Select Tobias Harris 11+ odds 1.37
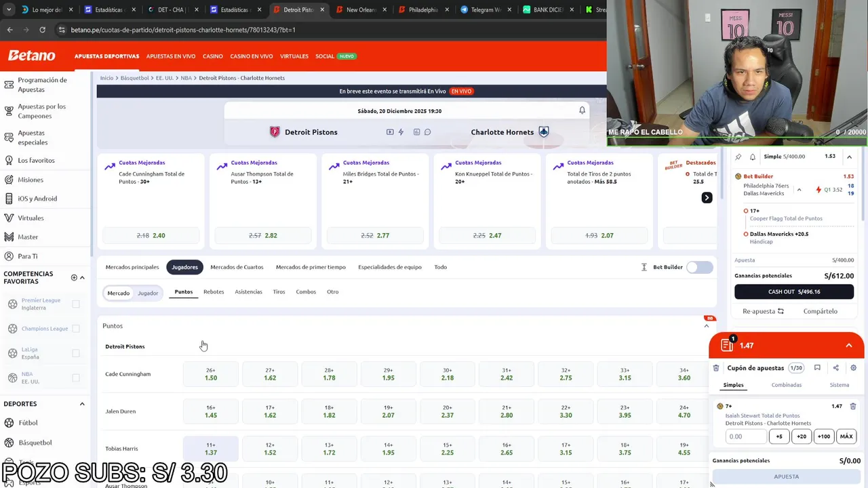Viewport: 868px width, 488px height. [211, 449]
